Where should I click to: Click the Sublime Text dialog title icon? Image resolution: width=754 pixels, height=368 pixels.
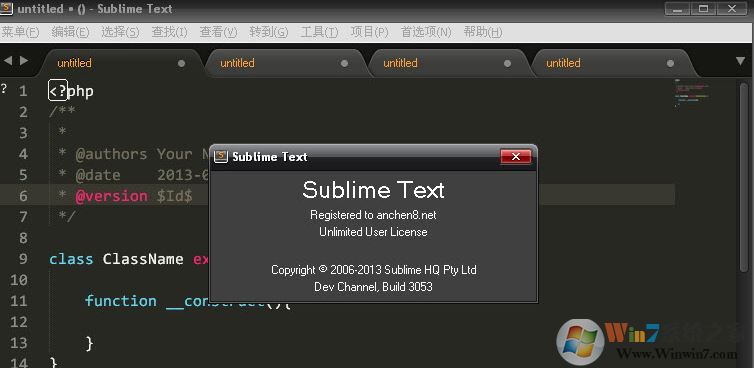coord(221,156)
